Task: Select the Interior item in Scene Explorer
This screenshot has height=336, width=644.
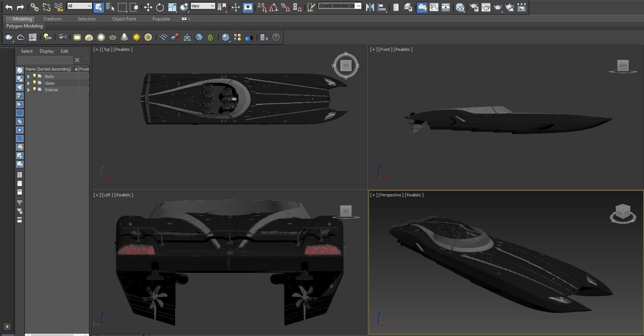Action: tap(52, 90)
